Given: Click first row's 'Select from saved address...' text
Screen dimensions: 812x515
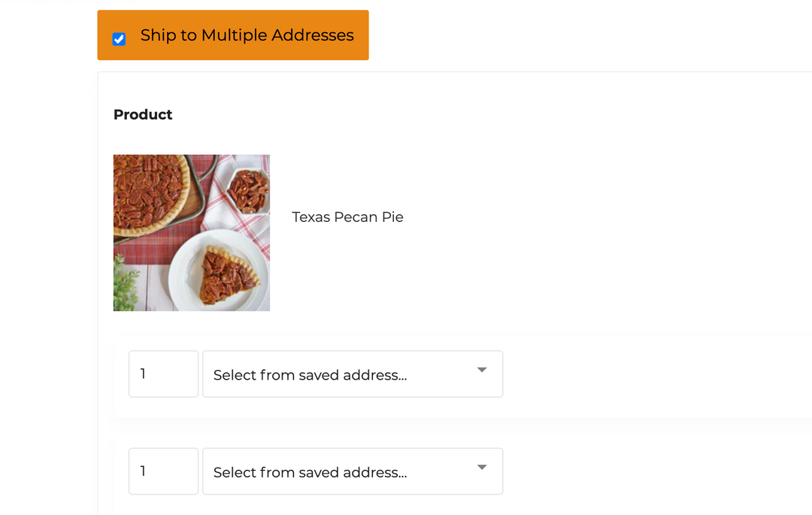Looking at the screenshot, I should [310, 375].
